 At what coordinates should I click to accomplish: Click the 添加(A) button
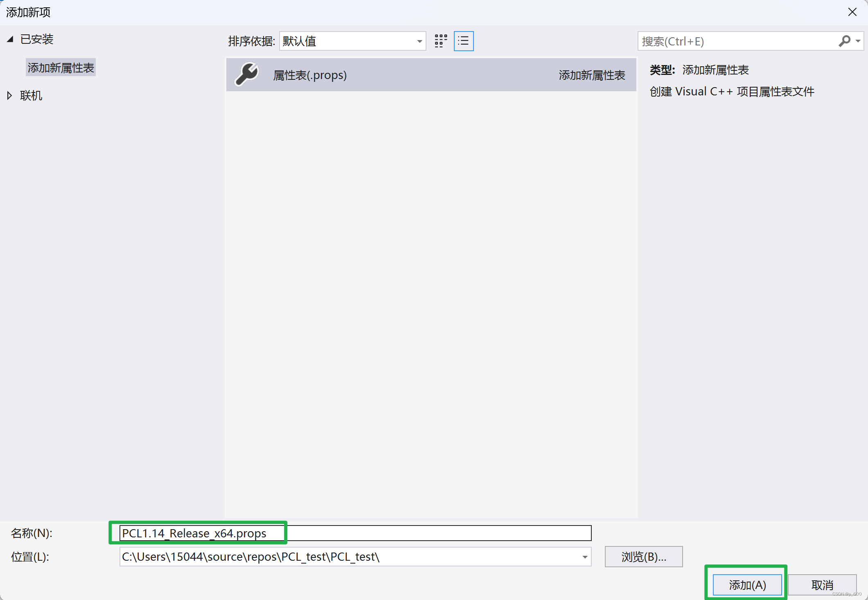coord(747,585)
